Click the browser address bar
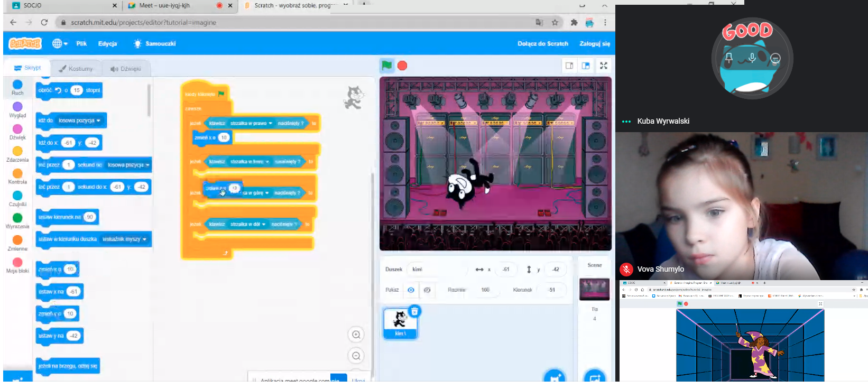Viewport: 868px width, 389px height. tap(296, 22)
